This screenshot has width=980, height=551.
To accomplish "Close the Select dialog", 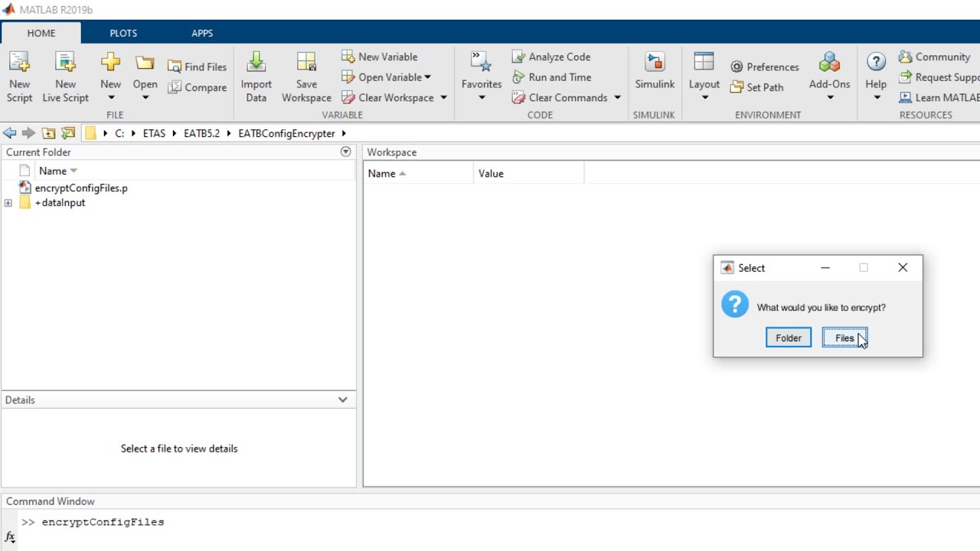I will coord(903,268).
